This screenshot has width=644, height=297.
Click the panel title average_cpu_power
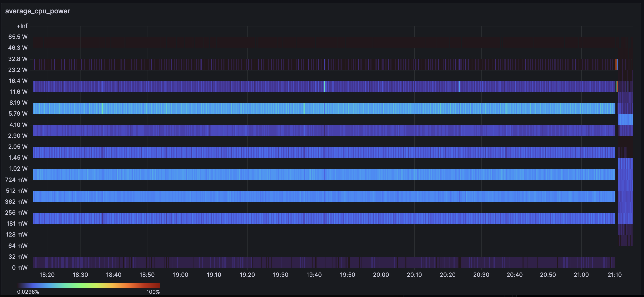(37, 10)
